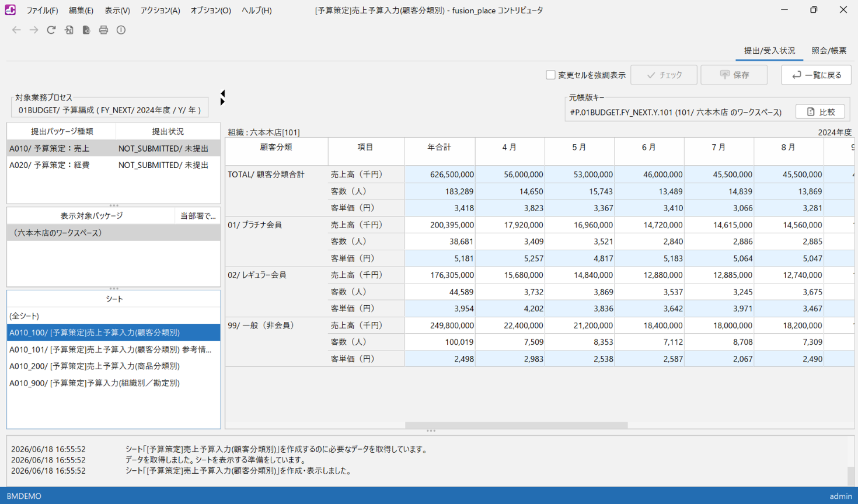Open the information icon in toolbar
858x504 pixels.
click(x=121, y=30)
